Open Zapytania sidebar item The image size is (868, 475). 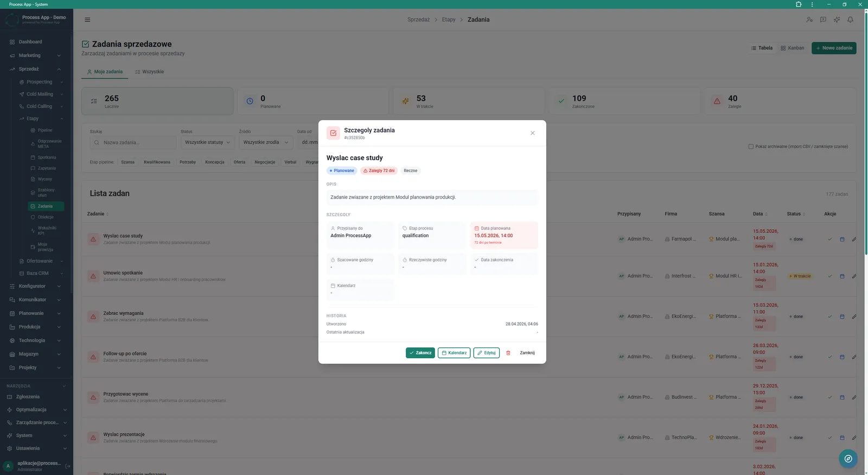pyautogui.click(x=46, y=168)
